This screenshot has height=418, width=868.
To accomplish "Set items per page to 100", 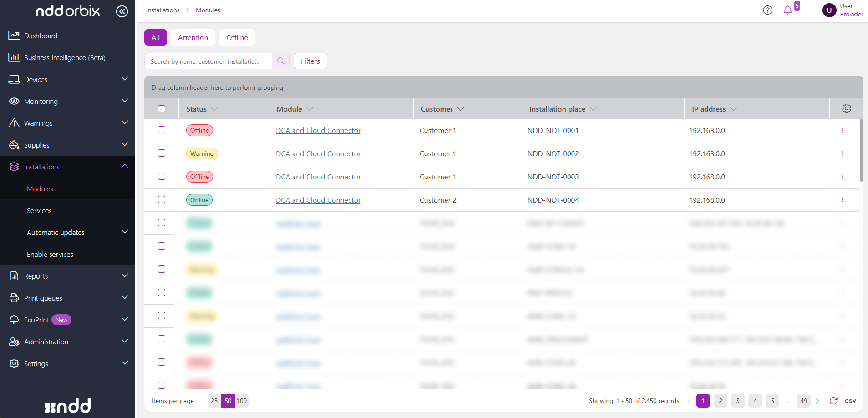I will 241,400.
